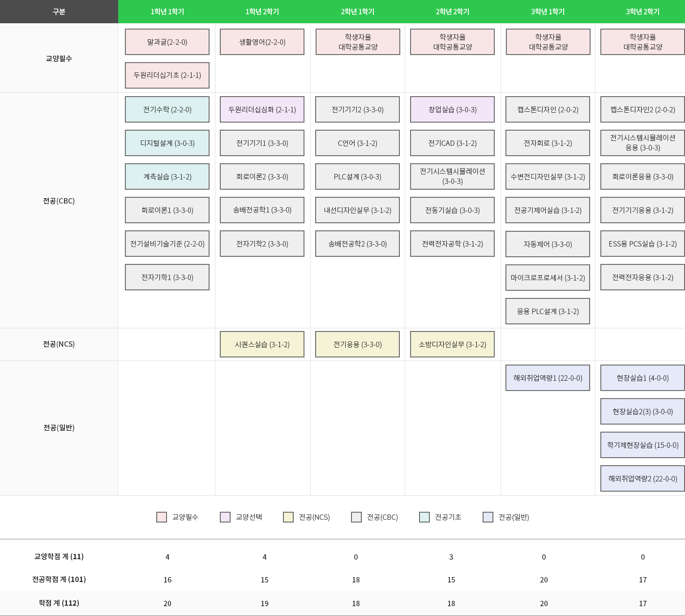The height and width of the screenshot is (616, 685).
Task: Open 마이크로프로세서 (3-1-2) course
Action: point(548,278)
